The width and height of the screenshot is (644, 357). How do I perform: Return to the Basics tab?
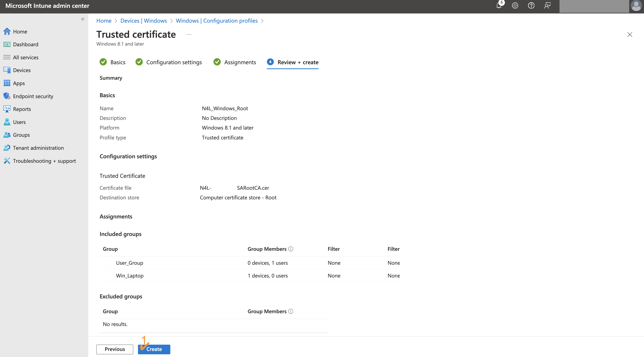[118, 62]
